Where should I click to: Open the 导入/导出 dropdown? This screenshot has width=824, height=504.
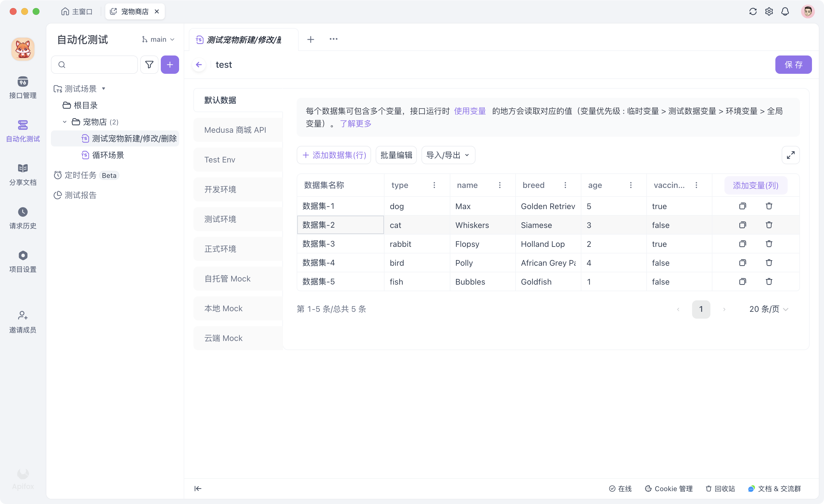pos(448,155)
